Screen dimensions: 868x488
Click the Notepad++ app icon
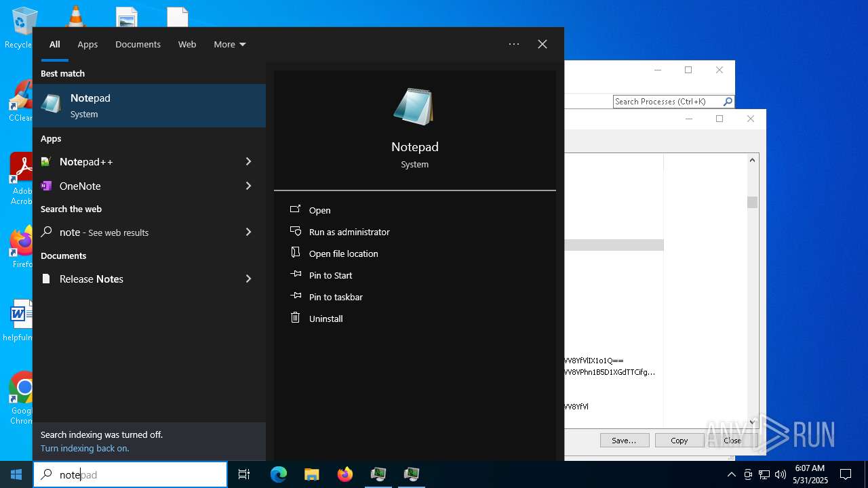(x=46, y=162)
